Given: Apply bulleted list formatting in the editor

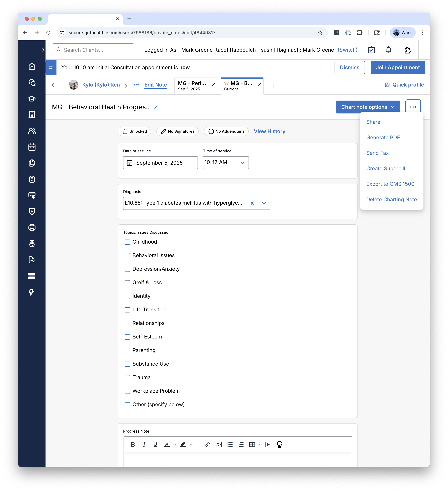Looking at the screenshot, I should [230, 445].
